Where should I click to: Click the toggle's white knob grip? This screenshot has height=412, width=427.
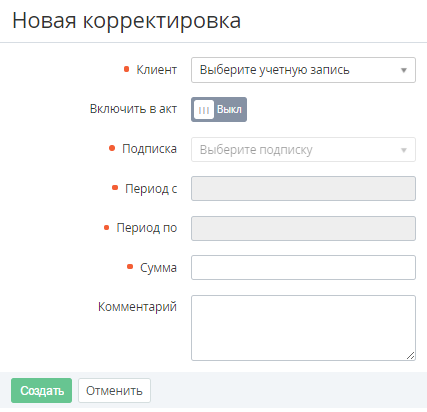[204, 110]
